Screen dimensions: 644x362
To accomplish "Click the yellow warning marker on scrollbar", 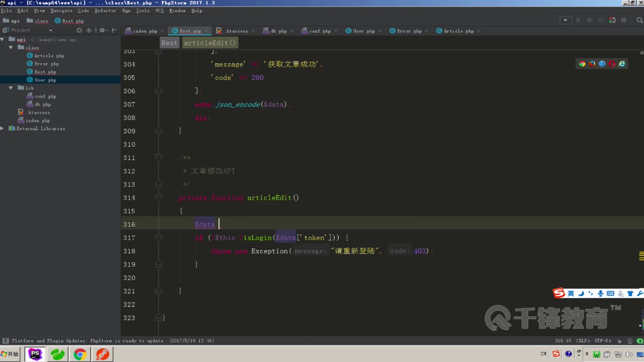I will 641,255.
